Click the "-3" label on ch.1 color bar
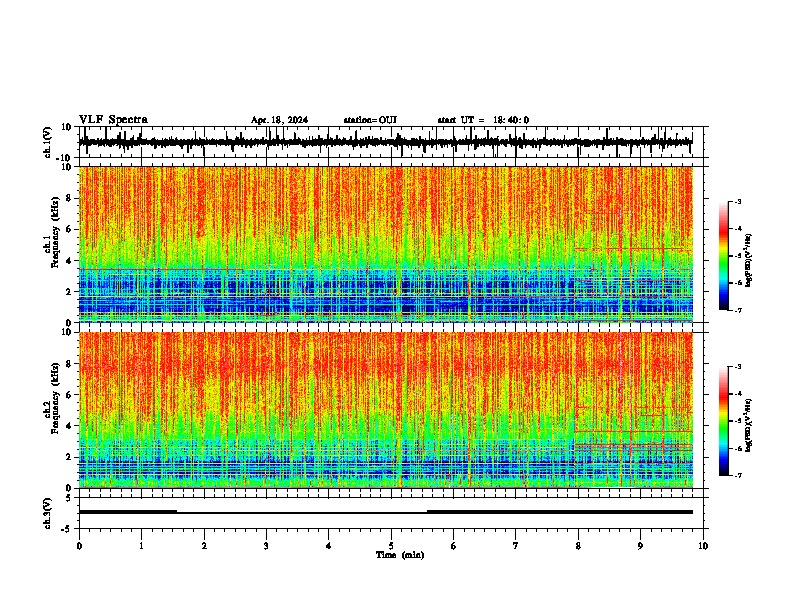 point(737,201)
